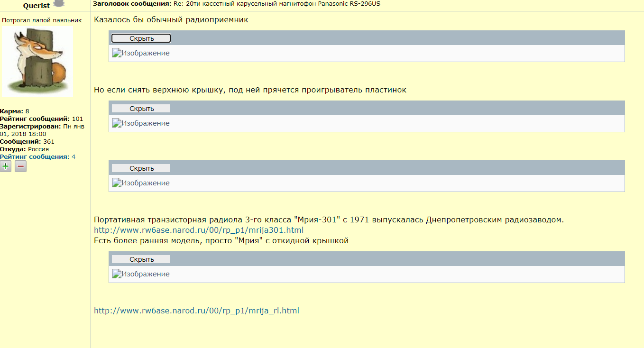Click the red minus rating icon

[x=20, y=166]
